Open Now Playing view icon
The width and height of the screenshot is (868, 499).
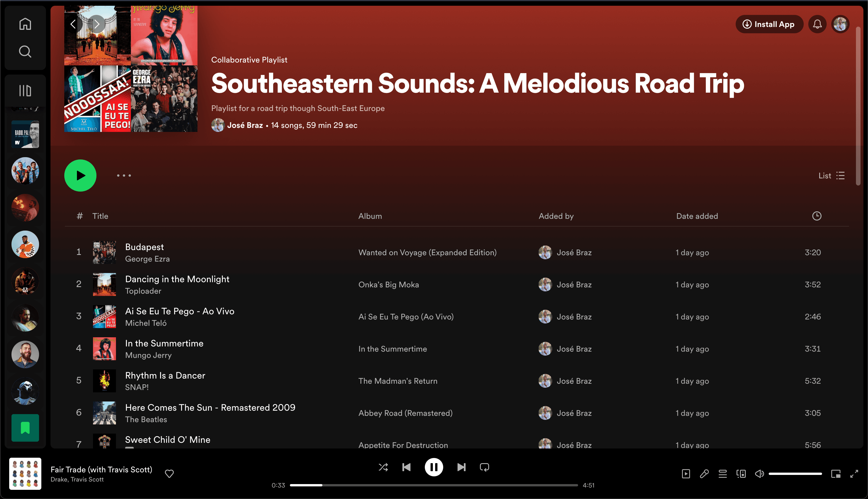(x=686, y=474)
